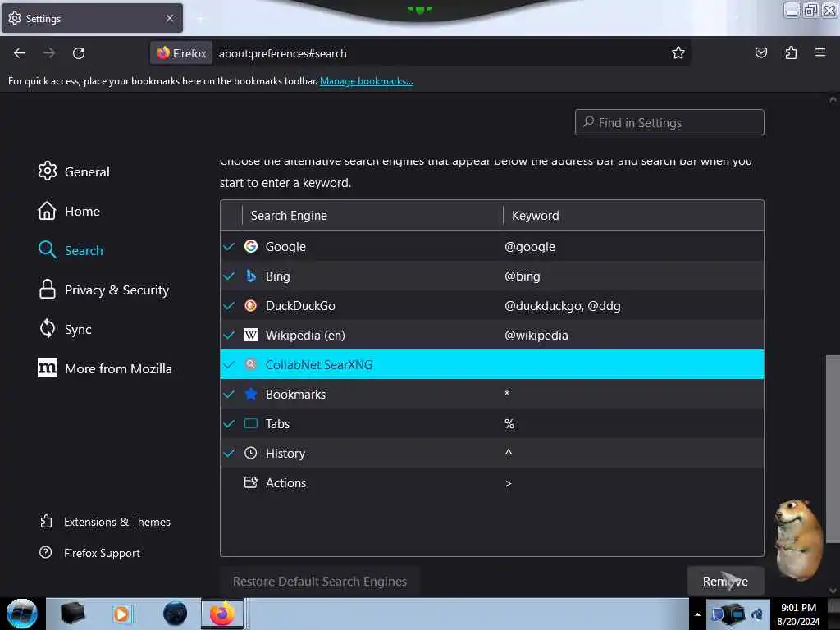Screen dimensions: 840x630
Task: Open the Manage bookmarks link
Action: 367,81
